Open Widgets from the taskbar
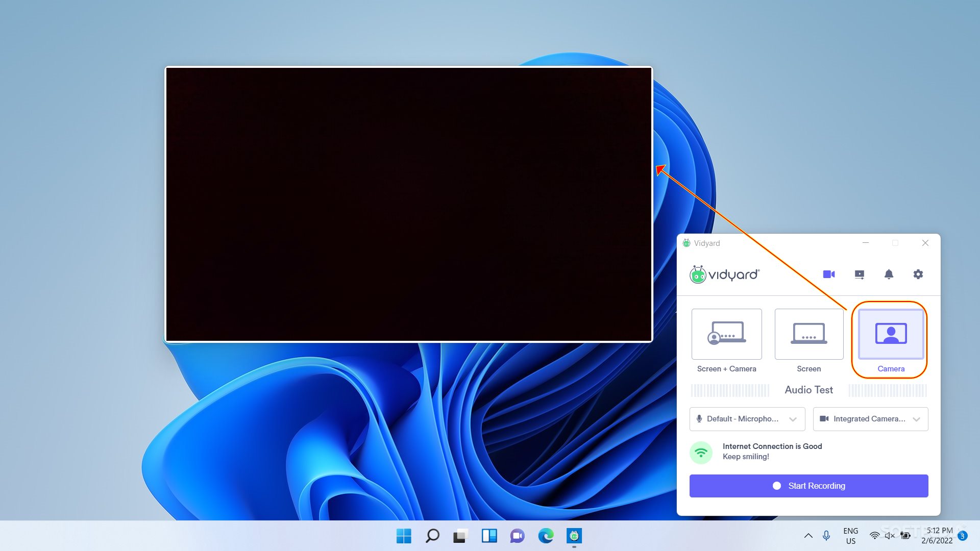This screenshot has width=980, height=551. (489, 536)
